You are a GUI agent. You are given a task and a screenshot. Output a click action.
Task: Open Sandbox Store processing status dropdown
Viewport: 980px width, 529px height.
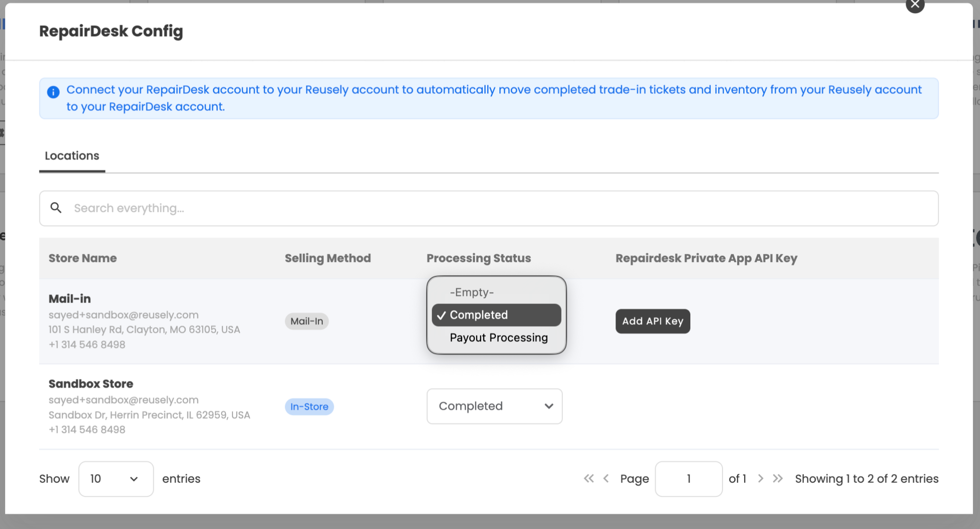[x=495, y=406]
